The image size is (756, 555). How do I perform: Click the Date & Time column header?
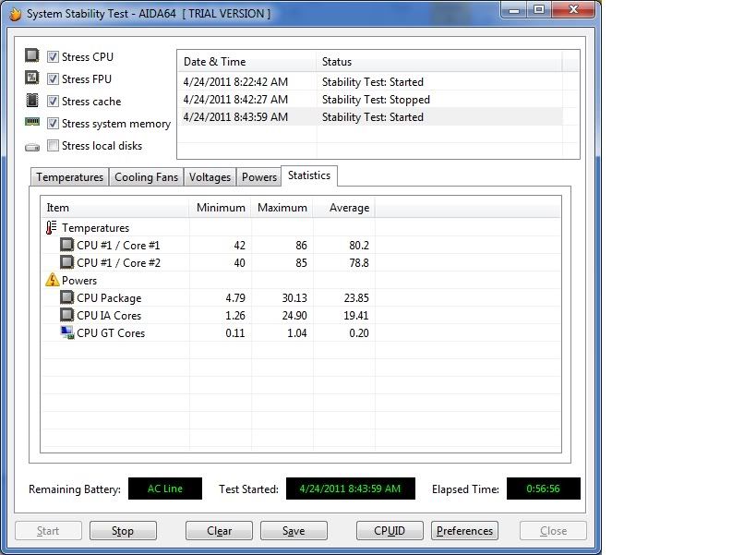coord(247,62)
